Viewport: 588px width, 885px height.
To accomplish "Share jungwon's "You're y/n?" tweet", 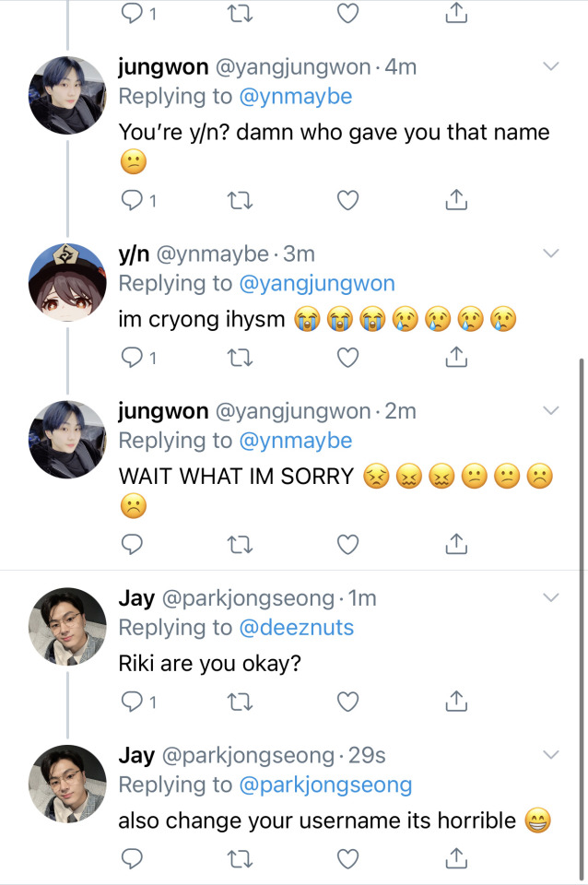I will coord(453,199).
